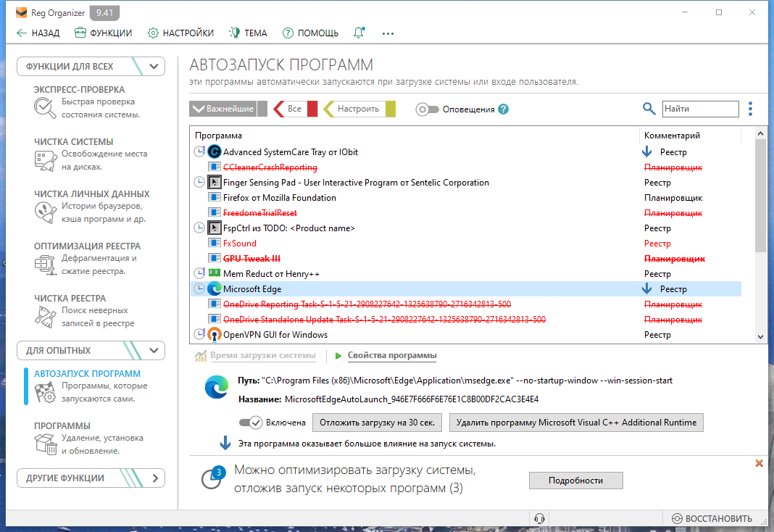Click Восстановить in the status bar

pos(712,518)
